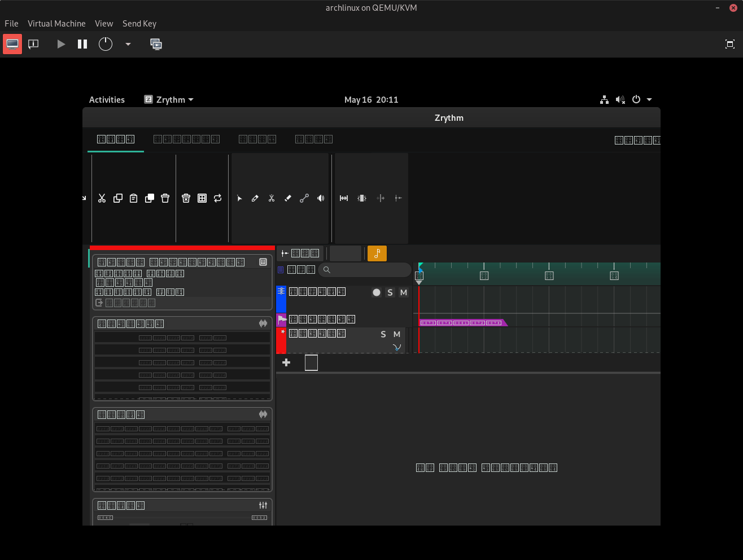Click the plus button to add track
The image size is (743, 560).
(x=286, y=363)
